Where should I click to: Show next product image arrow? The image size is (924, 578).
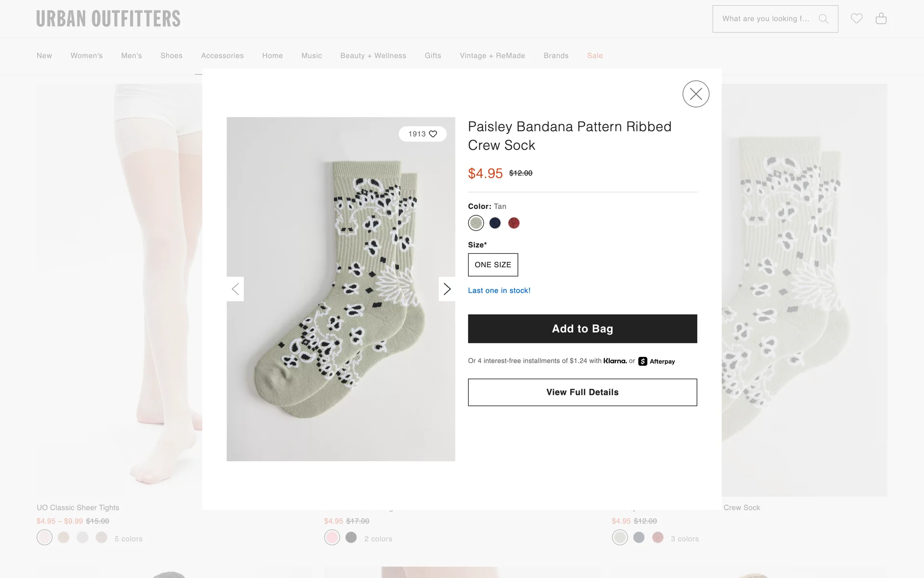click(447, 289)
